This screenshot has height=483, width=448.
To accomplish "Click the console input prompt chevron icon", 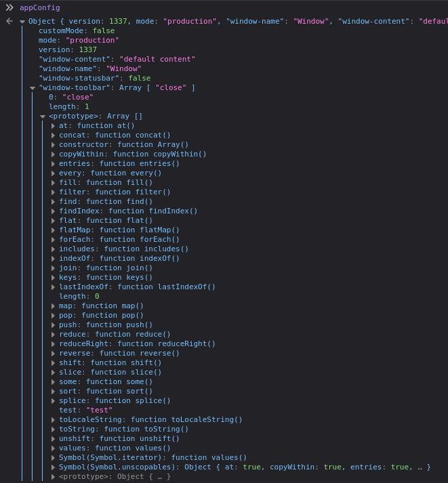I will tap(9, 7).
